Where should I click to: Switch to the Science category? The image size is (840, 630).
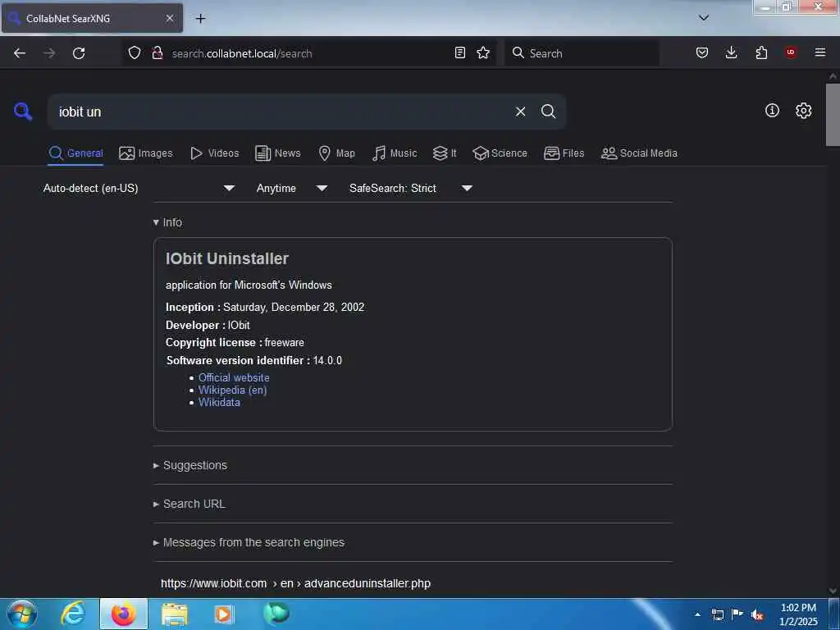500,153
